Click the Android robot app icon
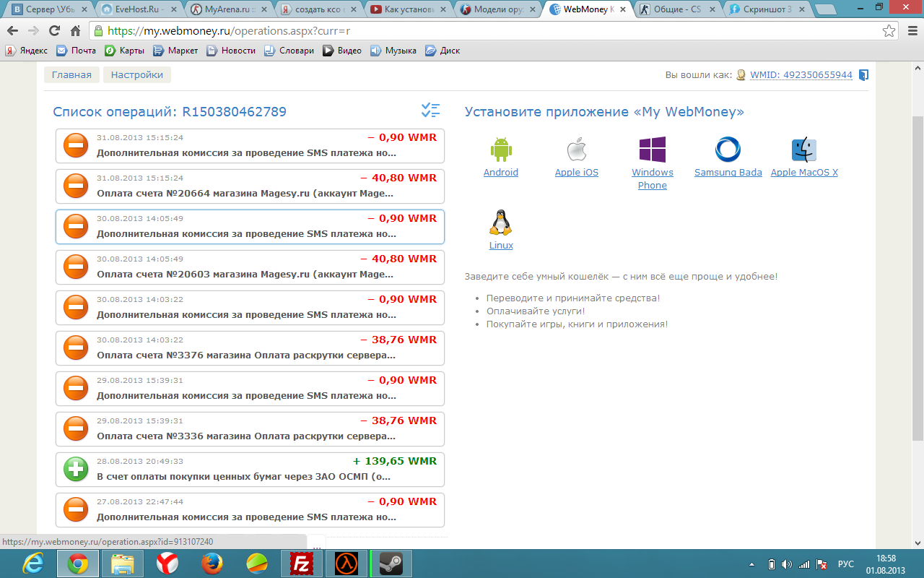924x578 pixels. [501, 150]
